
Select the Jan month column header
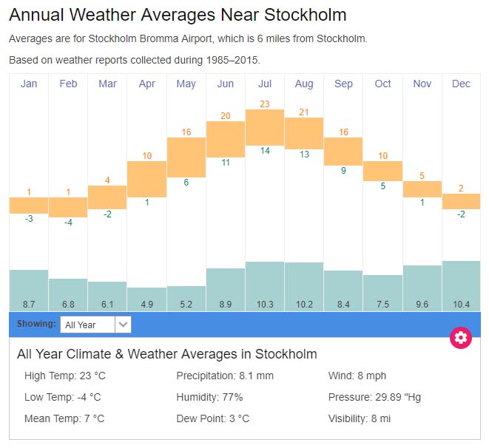(x=29, y=84)
